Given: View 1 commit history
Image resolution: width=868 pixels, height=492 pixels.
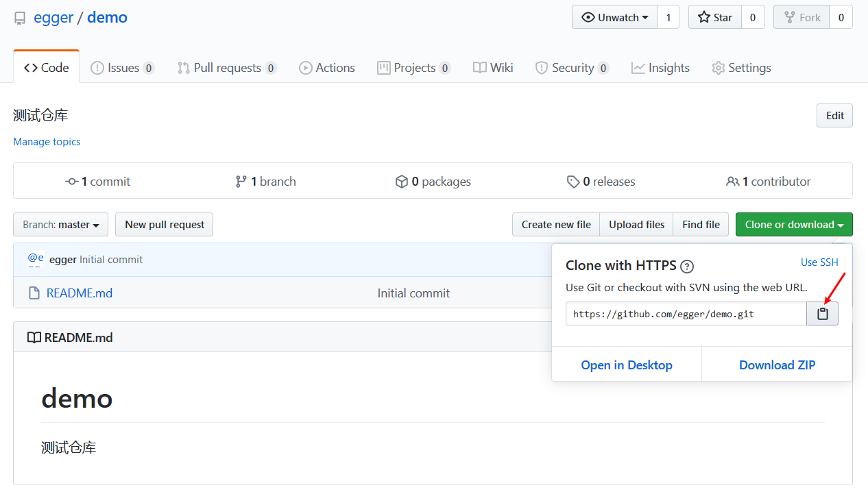Looking at the screenshot, I should tap(97, 182).
